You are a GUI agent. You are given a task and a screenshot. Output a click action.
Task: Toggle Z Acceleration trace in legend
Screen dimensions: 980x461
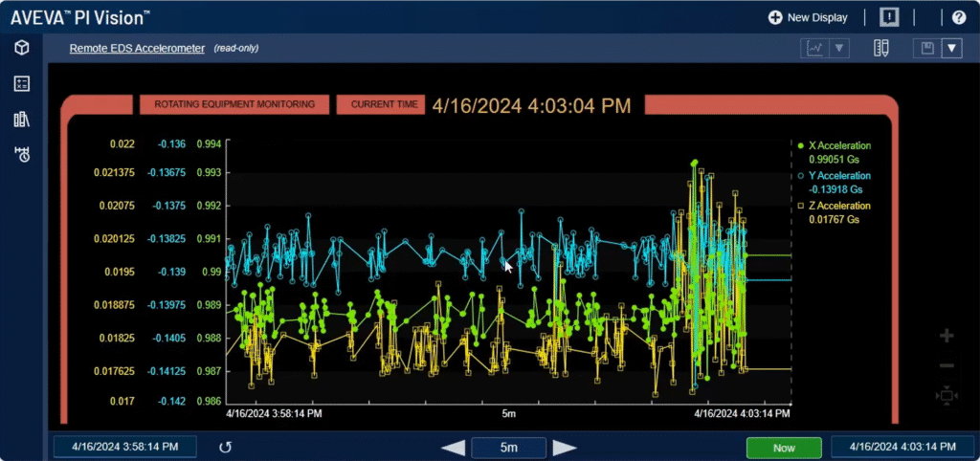[838, 206]
